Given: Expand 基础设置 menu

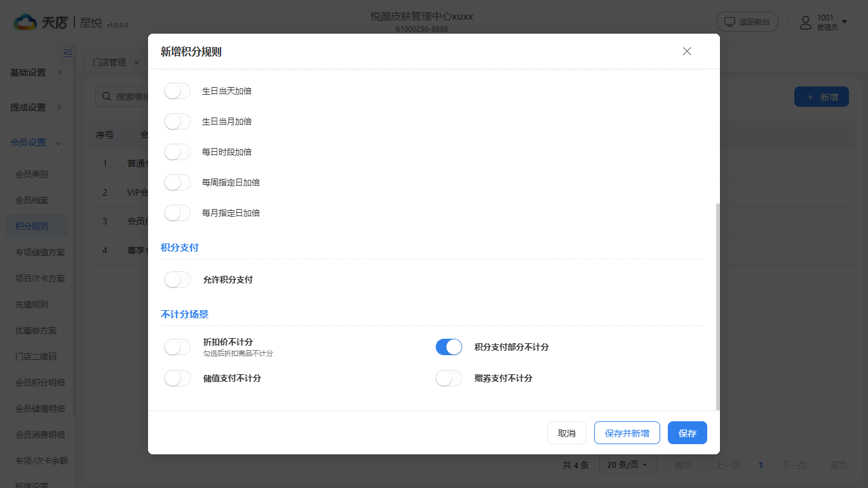Looking at the screenshot, I should tap(36, 72).
